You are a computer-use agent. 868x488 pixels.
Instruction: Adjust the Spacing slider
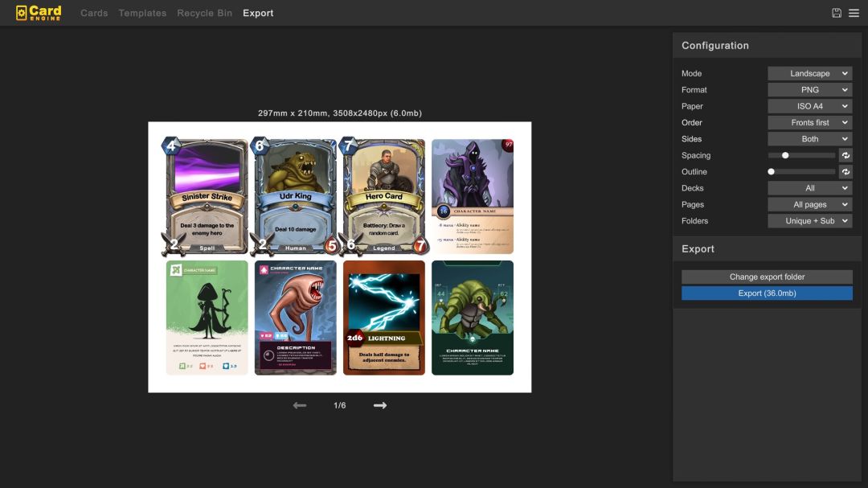pos(785,155)
